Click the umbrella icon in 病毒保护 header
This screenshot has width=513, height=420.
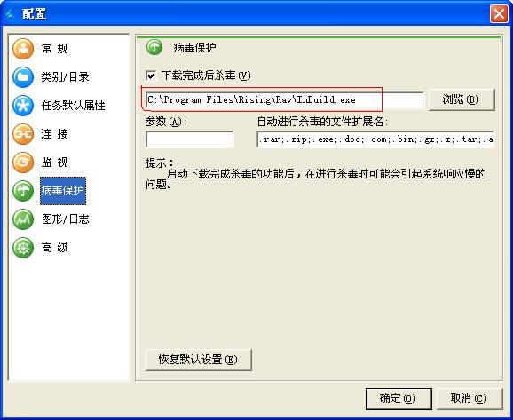click(x=154, y=47)
